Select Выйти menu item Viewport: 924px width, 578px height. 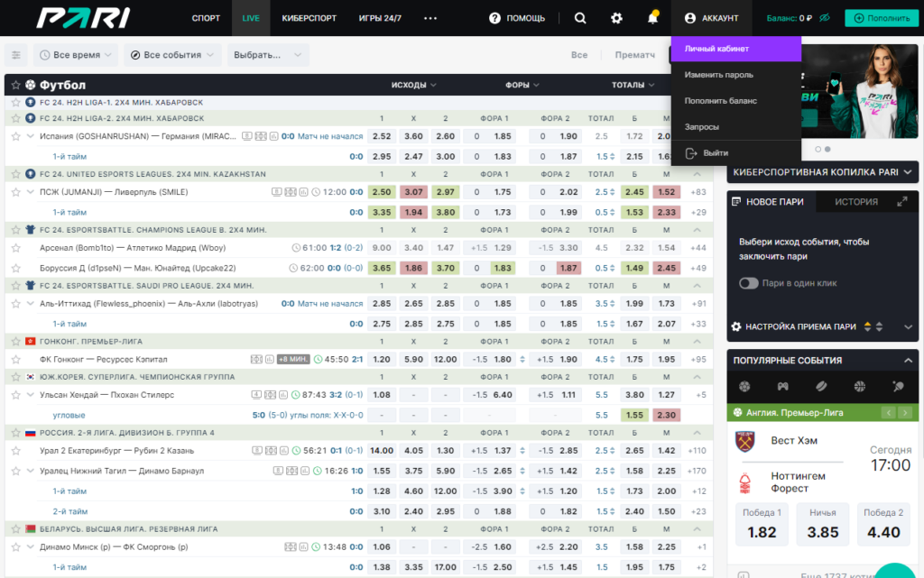[735, 153]
